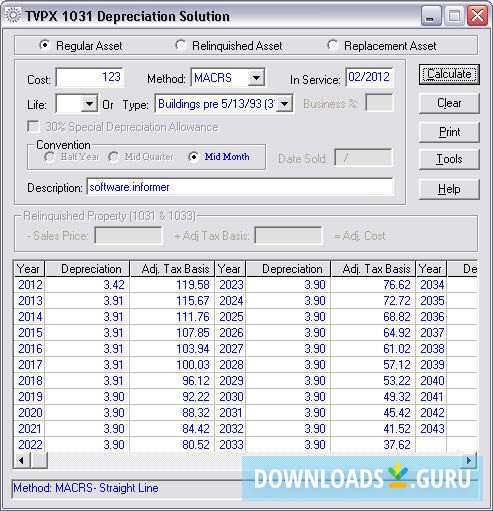
Task: Select the year 2023 cell
Action: (x=231, y=285)
